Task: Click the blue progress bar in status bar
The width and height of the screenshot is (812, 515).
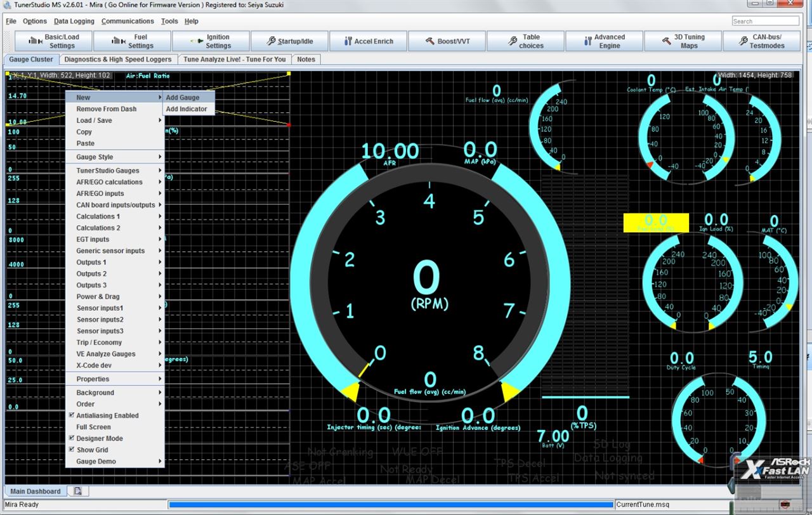Action: 391,504
